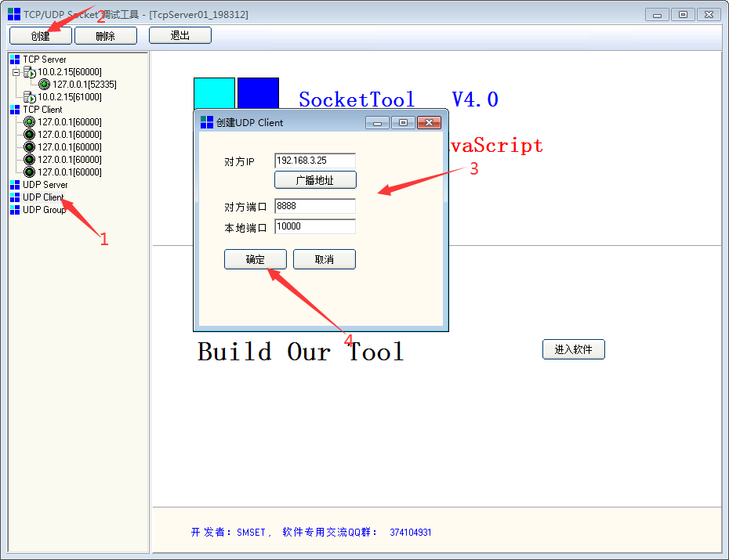Cancel the dialog with 取消

click(324, 259)
